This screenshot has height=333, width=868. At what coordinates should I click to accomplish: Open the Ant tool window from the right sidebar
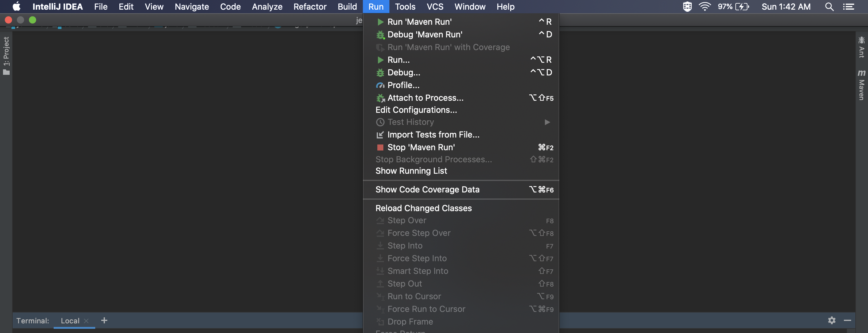(862, 51)
